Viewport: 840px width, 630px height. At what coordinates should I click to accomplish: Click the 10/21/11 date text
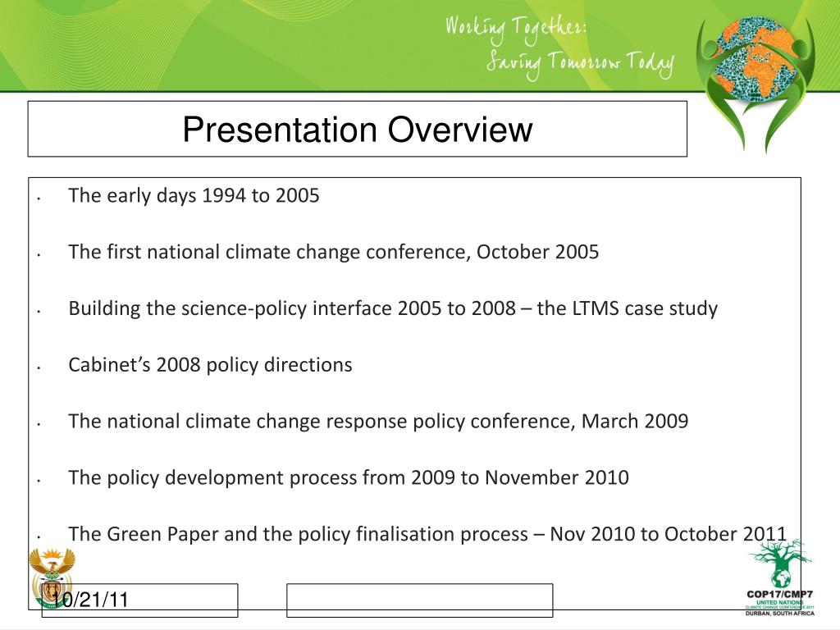(x=91, y=600)
